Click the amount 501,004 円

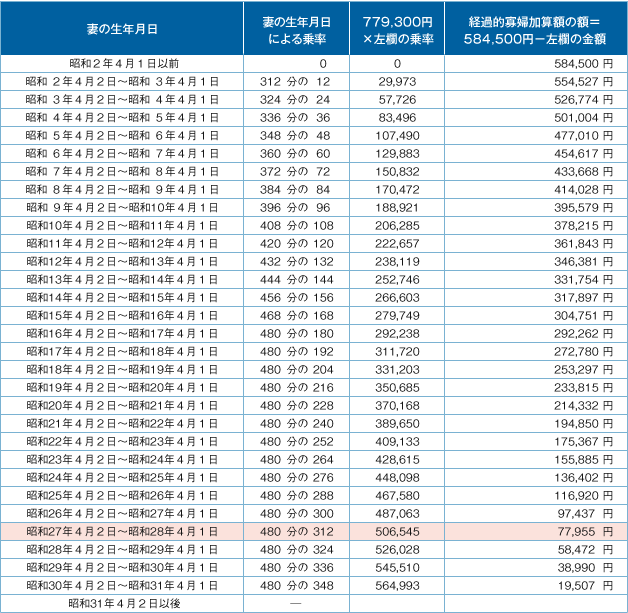click(x=583, y=118)
